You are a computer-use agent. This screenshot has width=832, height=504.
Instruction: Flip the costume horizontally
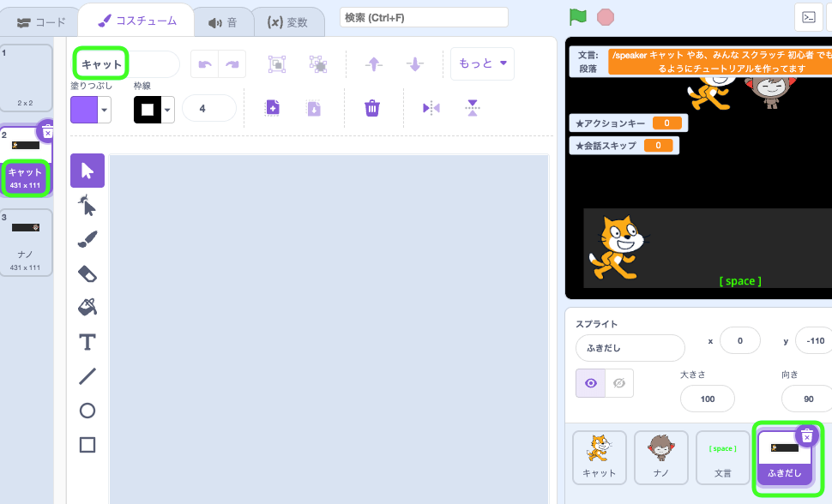(x=431, y=108)
